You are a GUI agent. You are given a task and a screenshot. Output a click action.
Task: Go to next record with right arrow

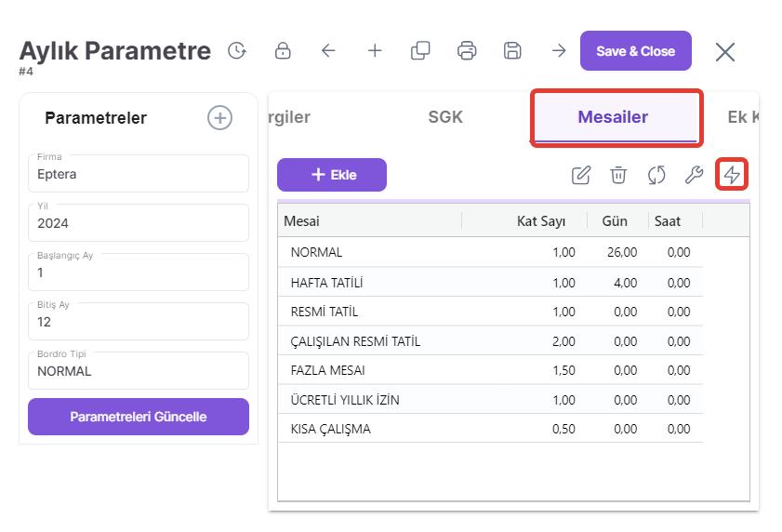(558, 51)
